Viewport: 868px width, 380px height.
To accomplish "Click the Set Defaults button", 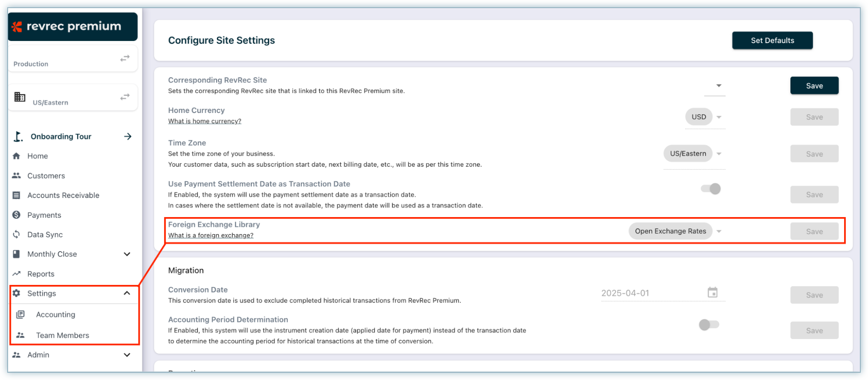I will tap(772, 41).
